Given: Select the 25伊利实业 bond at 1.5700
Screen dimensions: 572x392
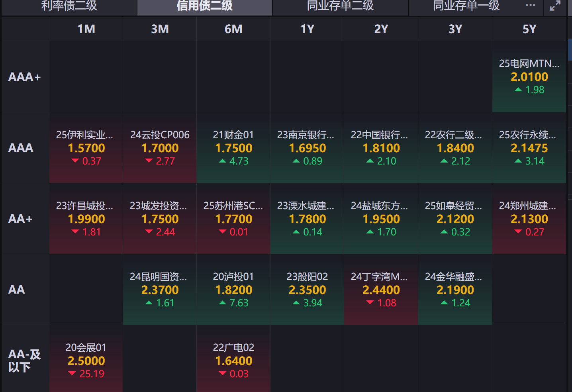Looking at the screenshot, I should click(86, 148).
